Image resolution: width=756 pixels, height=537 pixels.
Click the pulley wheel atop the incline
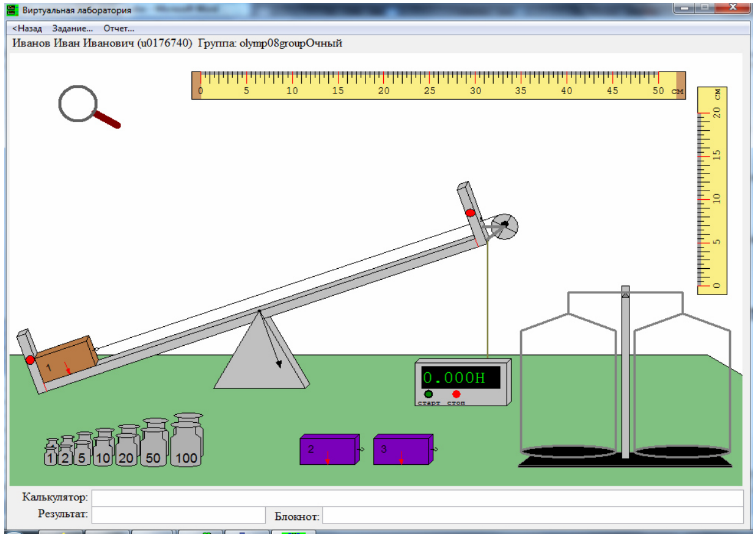click(505, 226)
